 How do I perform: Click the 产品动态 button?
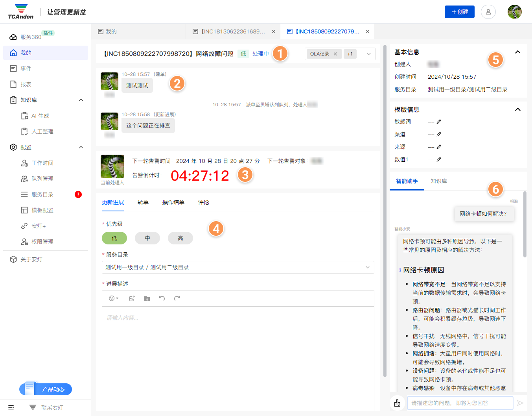click(x=46, y=389)
